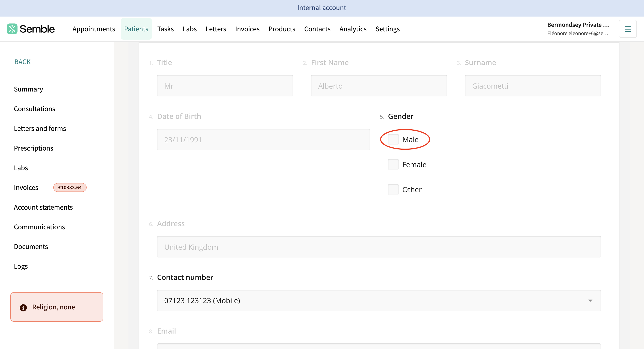
Task: Open Labs in the top navigation bar
Action: (x=190, y=29)
